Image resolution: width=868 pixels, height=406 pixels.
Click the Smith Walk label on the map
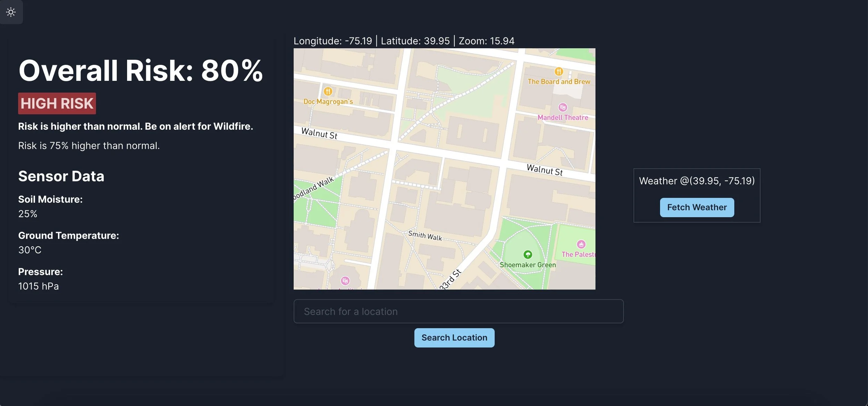[425, 236]
